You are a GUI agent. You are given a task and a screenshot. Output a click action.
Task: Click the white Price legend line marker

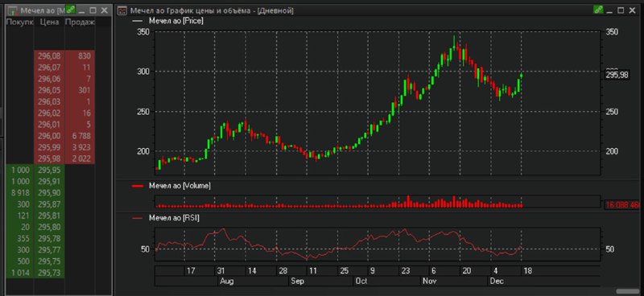click(x=138, y=21)
